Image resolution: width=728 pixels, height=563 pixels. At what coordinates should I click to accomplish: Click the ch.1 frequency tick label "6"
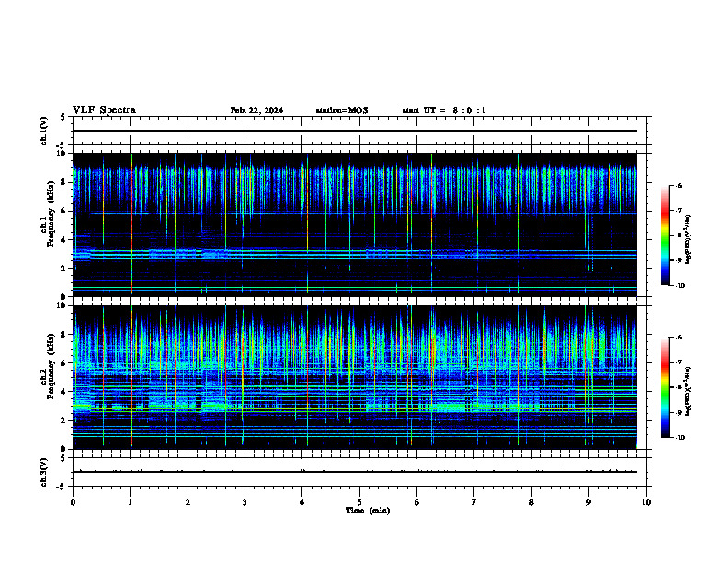coord(64,211)
